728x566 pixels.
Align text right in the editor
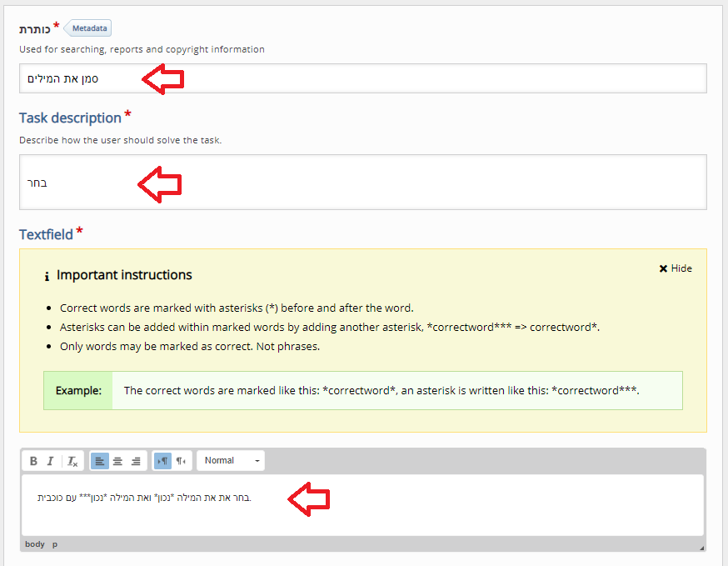[136, 461]
